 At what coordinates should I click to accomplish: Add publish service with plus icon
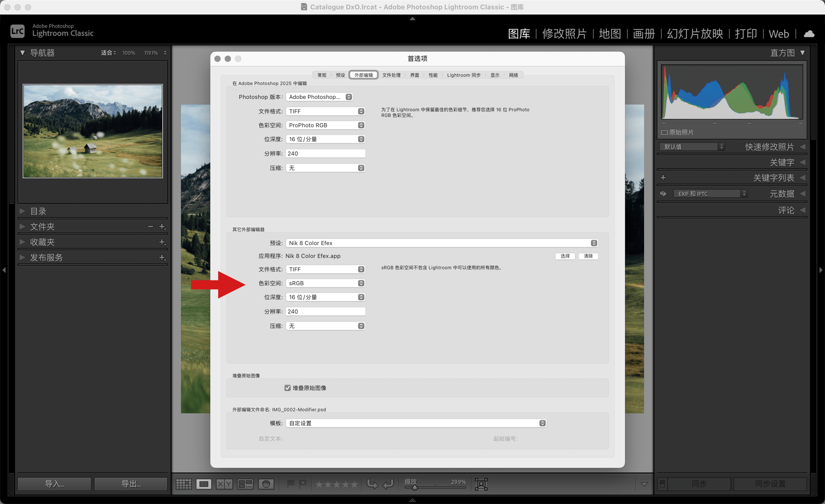(162, 257)
